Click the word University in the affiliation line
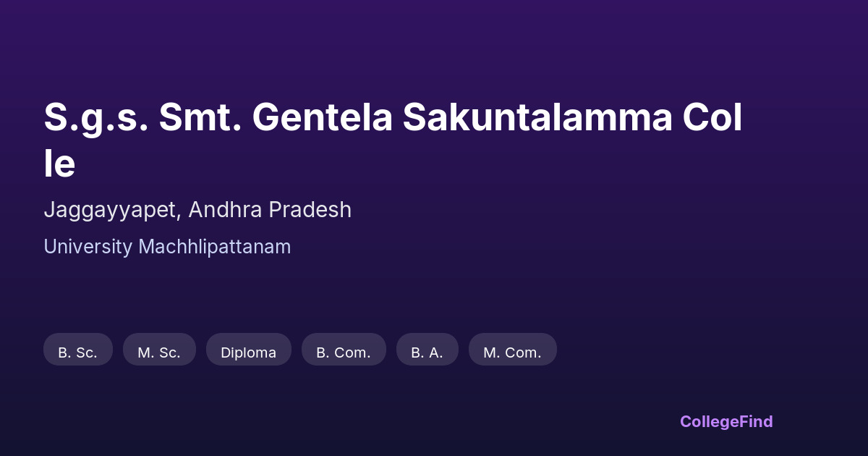The image size is (868, 456). click(x=88, y=247)
